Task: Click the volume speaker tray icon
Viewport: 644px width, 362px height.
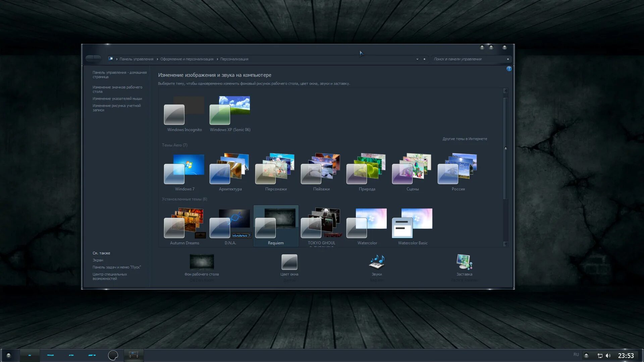Action: coord(608,356)
